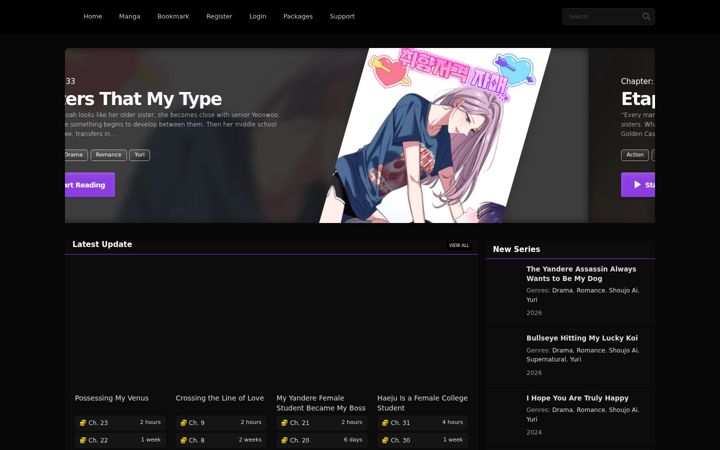Click Supernatural genre under Bullseye Hitting My Lucky Koi
Screen dimensions: 720x450
[546, 360]
